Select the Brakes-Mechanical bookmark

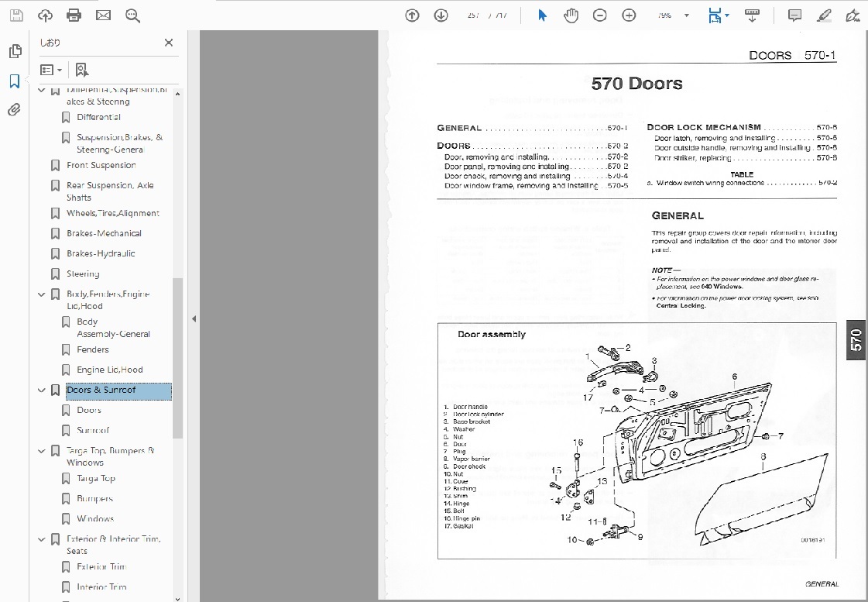point(104,233)
